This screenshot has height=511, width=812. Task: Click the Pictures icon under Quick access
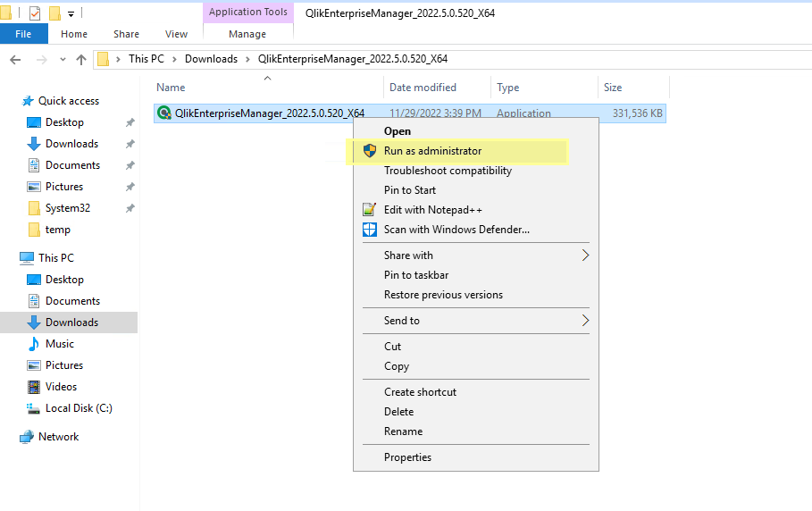click(x=34, y=187)
